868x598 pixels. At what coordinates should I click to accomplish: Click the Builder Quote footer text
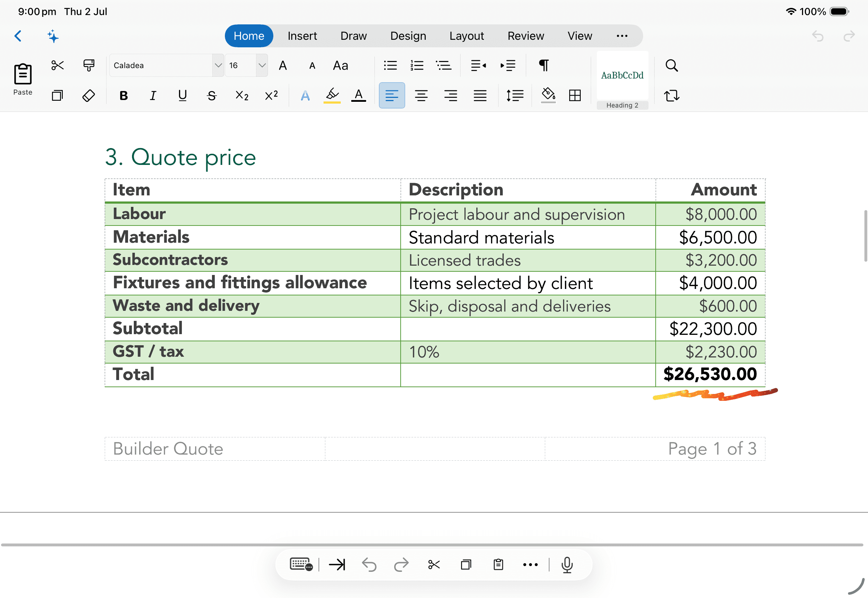(168, 449)
